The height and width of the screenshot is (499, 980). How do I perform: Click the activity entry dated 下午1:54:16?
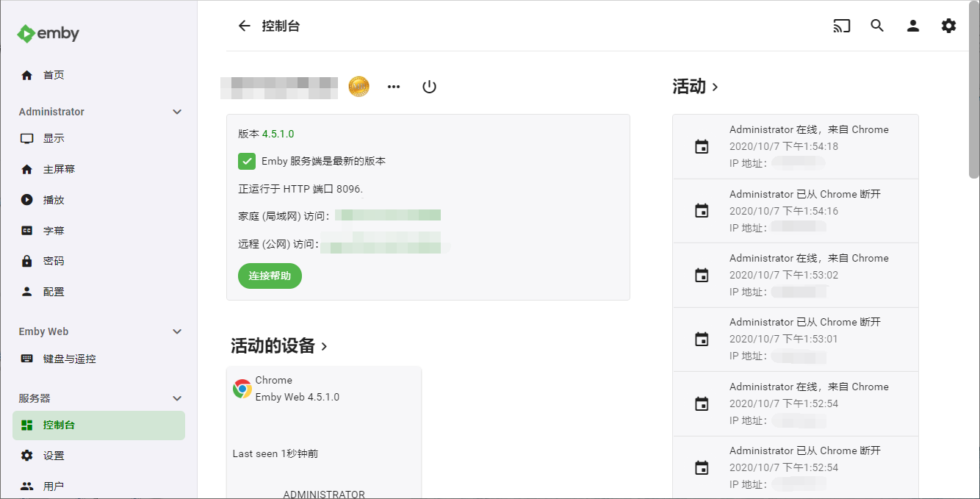point(796,211)
